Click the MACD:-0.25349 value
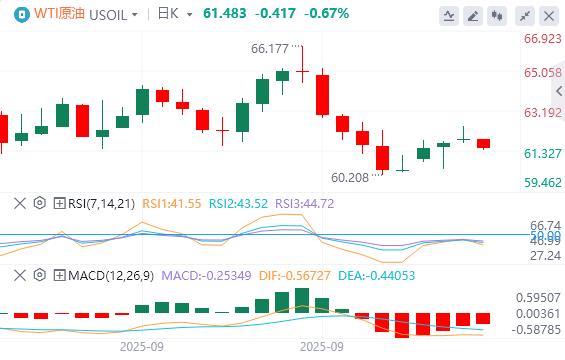Viewport: 565px width, 360px height. coord(206,276)
